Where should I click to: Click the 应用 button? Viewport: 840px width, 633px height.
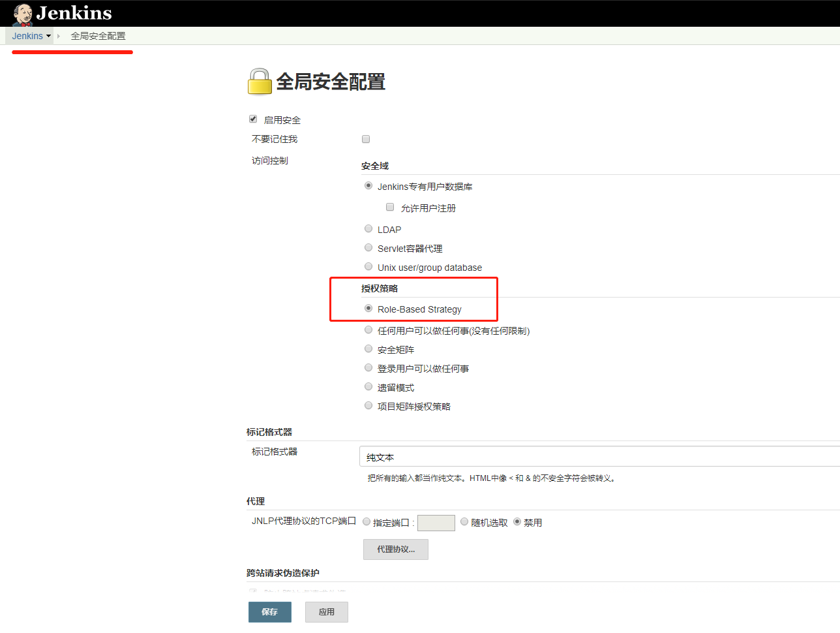pyautogui.click(x=327, y=612)
